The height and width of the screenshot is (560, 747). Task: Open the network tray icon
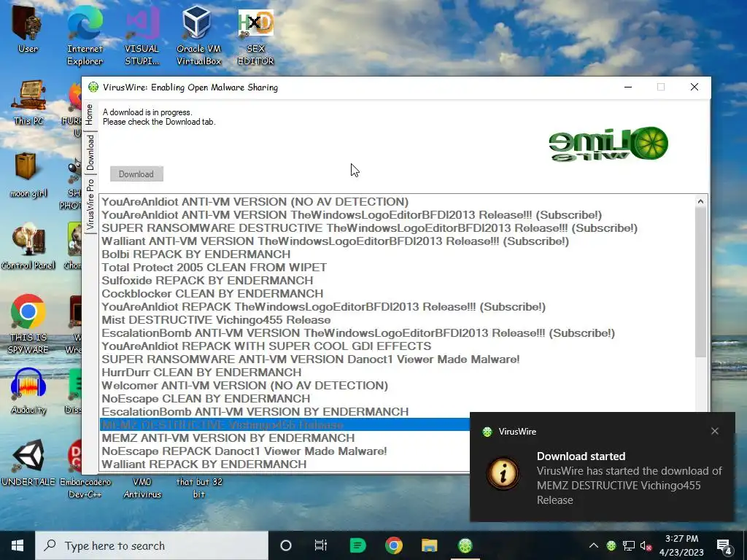click(629, 545)
